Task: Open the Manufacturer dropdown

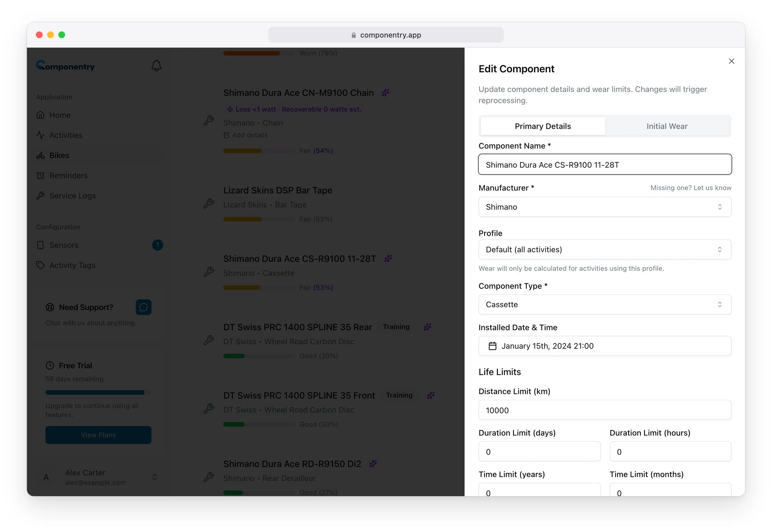Action: tap(605, 207)
